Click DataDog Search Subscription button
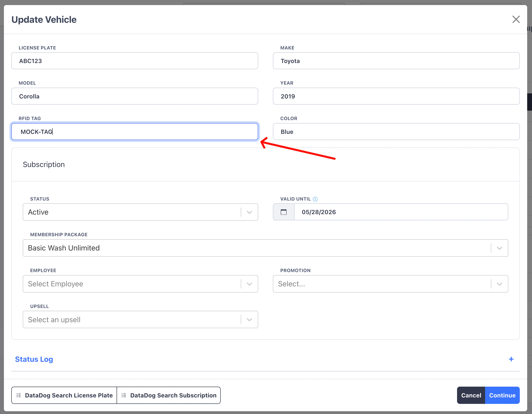 point(169,395)
